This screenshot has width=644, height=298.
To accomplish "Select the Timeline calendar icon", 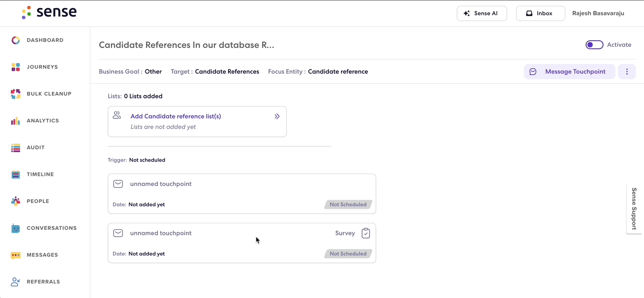I will 16,175.
